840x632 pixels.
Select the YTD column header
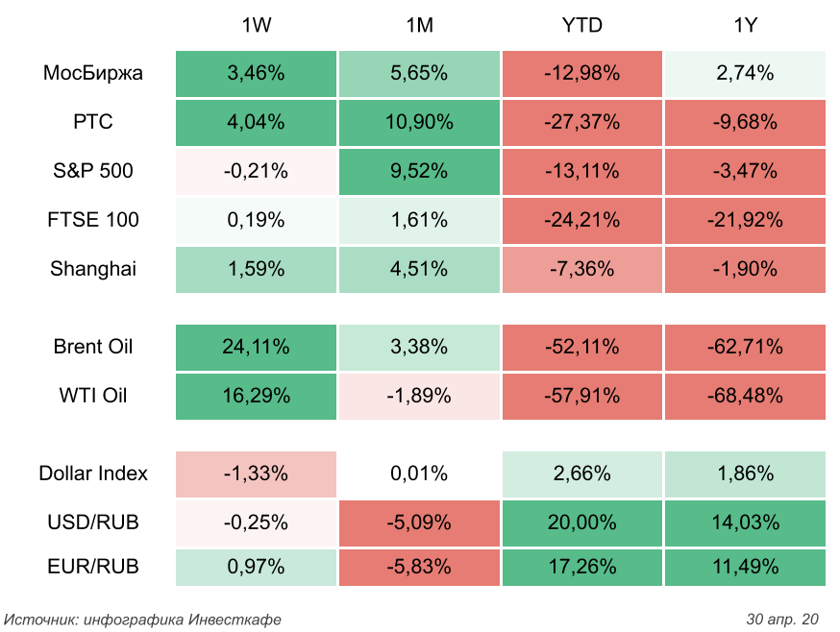point(581,26)
